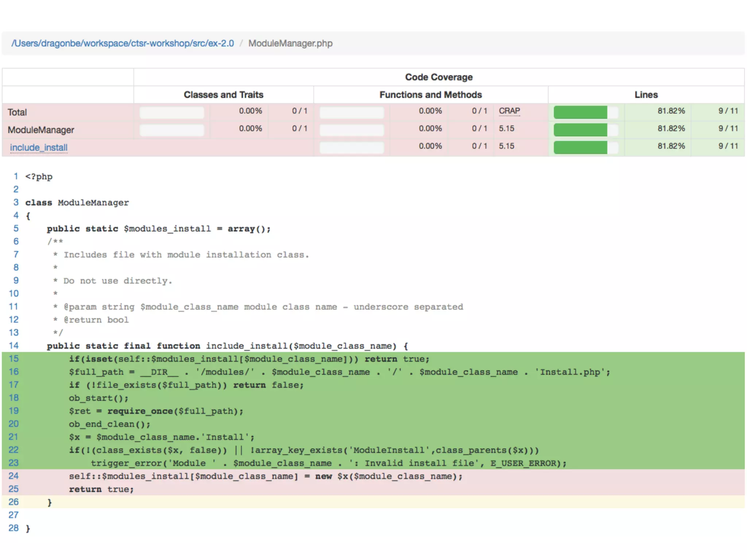Click Total classes empty coverage bar
The image size is (747, 560).
pos(171,112)
